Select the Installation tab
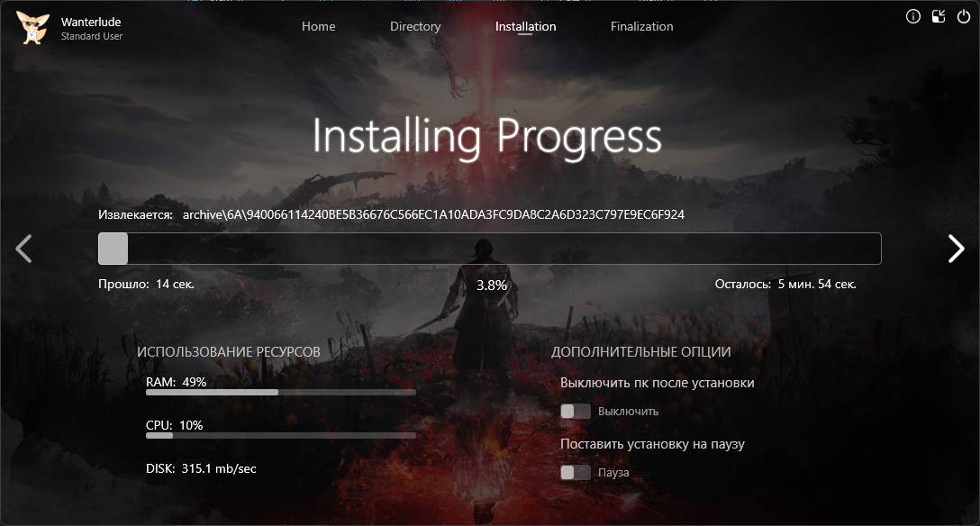Image resolution: width=980 pixels, height=526 pixels. click(x=525, y=26)
